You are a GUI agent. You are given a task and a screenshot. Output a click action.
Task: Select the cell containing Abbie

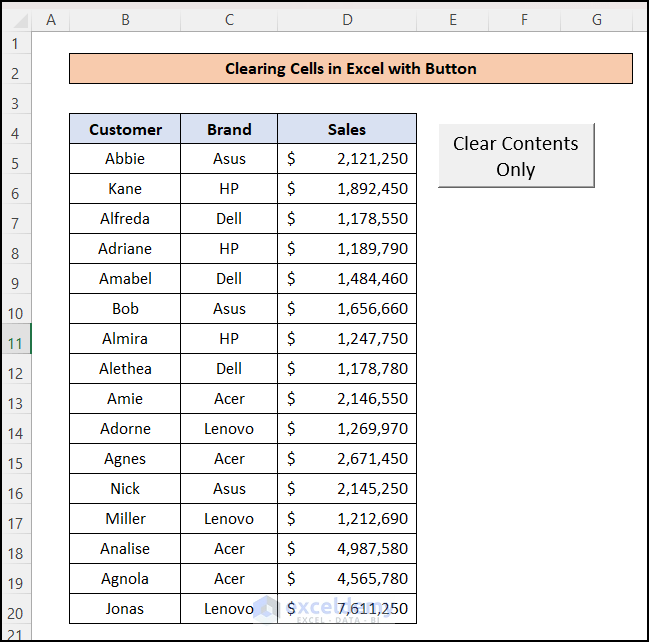pos(125,159)
